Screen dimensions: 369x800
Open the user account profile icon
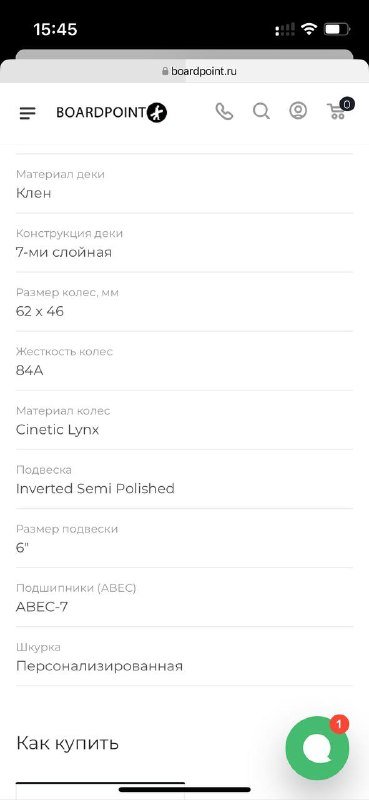click(298, 111)
